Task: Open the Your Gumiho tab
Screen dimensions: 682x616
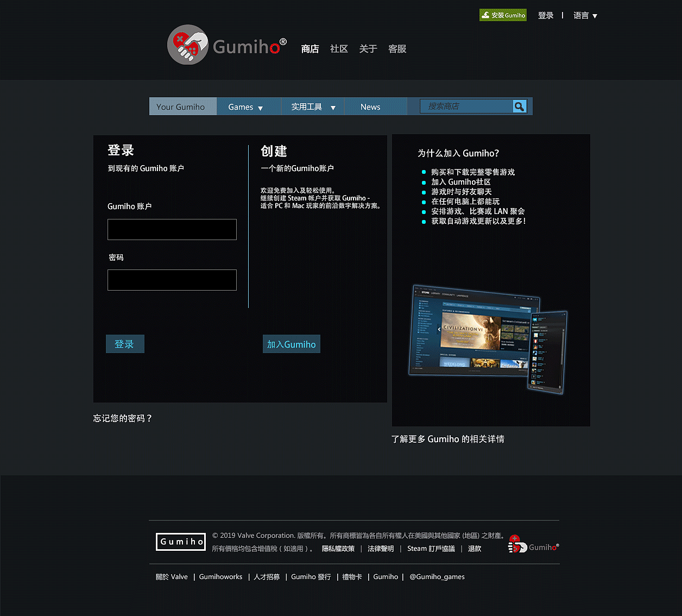Action: point(181,107)
